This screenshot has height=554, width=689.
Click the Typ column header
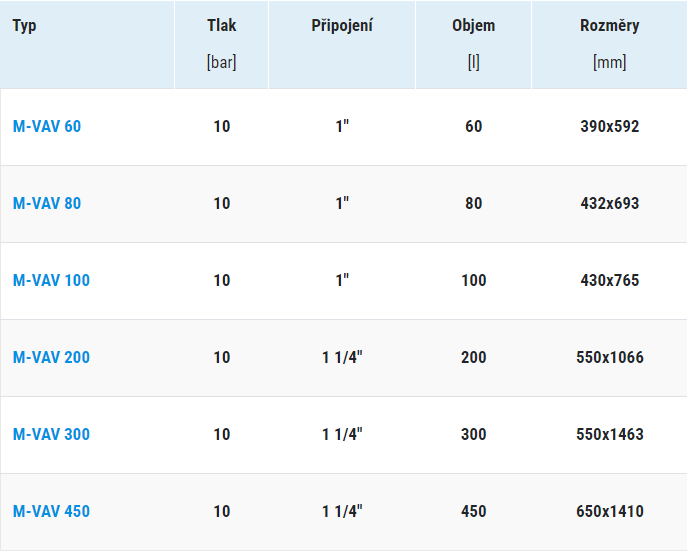tap(24, 26)
